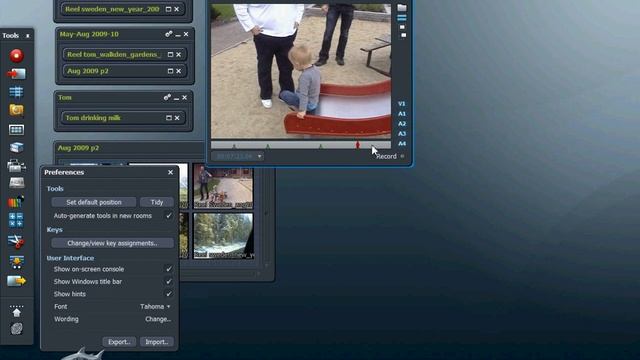Open the viewer timecode dropdown arrow

(x=259, y=156)
